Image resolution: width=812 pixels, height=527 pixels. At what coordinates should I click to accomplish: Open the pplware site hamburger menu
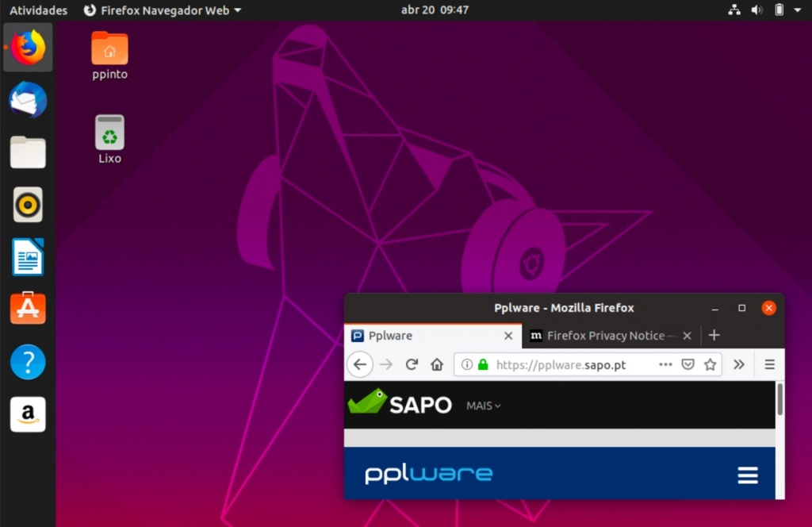(x=748, y=475)
